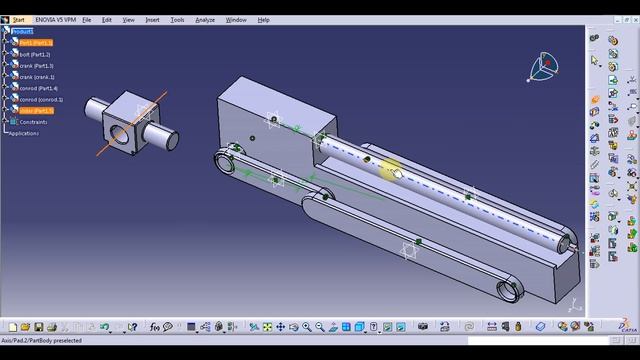Screen dimensions: 640x360
Task: Open the Window menu
Action: pos(236,20)
